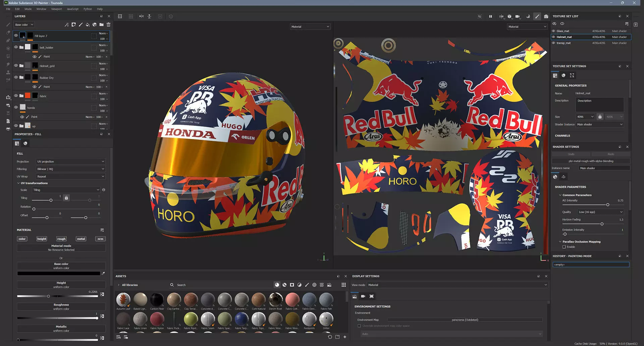Viewport: 644px width, 346px height.
Task: Add a new paint layer
Action: (80, 24)
